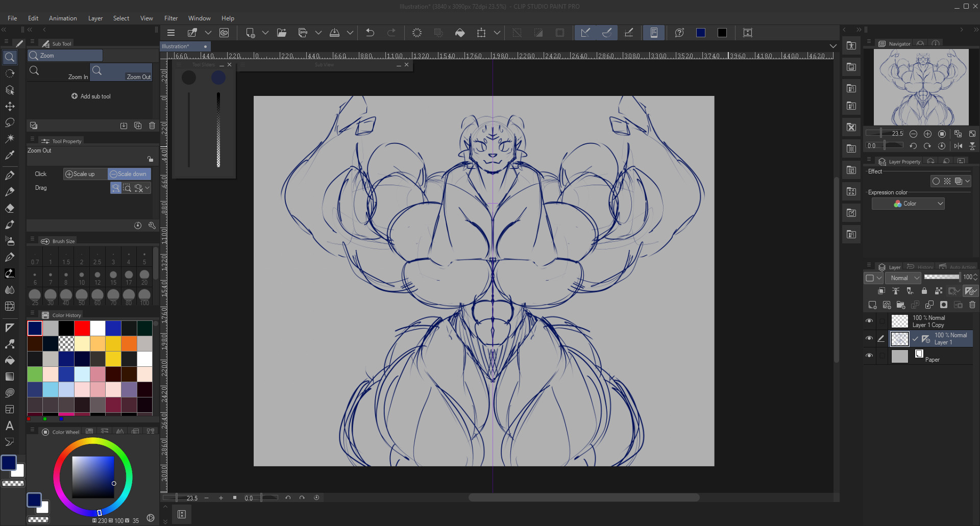Viewport: 980px width, 526px height.
Task: Open dropdown arrow next to New file icon
Action: click(265, 33)
